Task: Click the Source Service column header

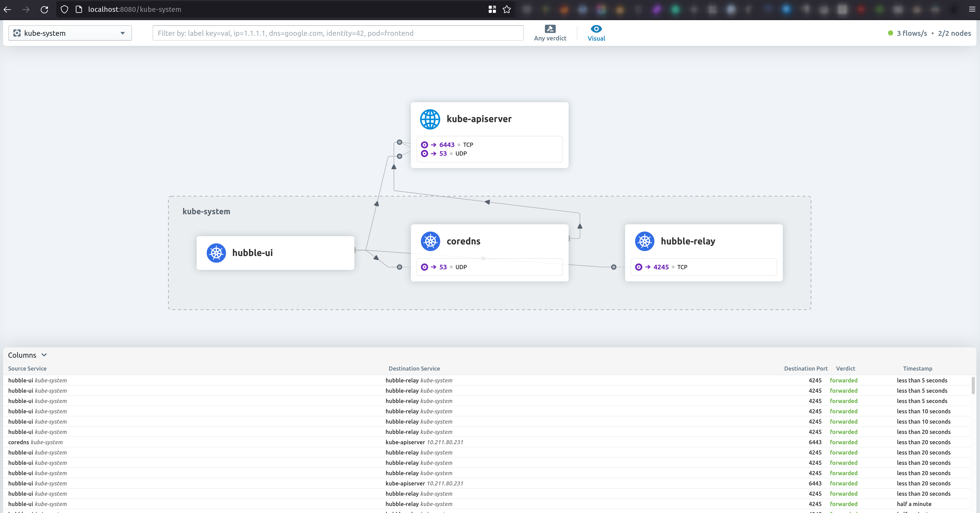Action: coord(27,369)
